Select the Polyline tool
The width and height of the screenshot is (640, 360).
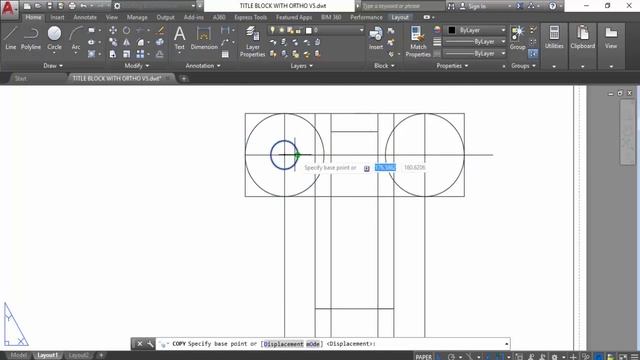[x=31, y=38]
